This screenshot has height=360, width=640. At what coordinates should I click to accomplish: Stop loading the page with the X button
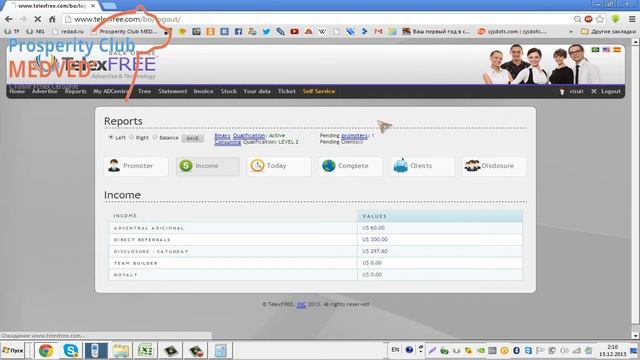[x=37, y=19]
